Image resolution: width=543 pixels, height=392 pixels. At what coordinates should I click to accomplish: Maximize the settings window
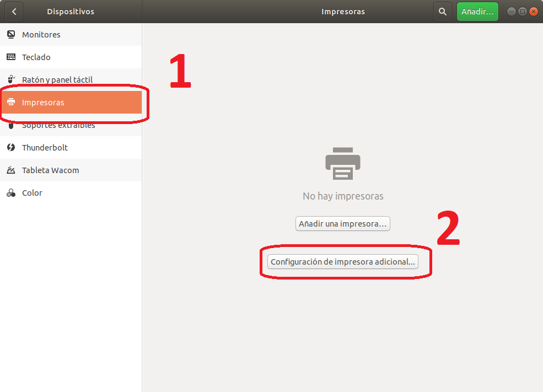[x=522, y=12]
